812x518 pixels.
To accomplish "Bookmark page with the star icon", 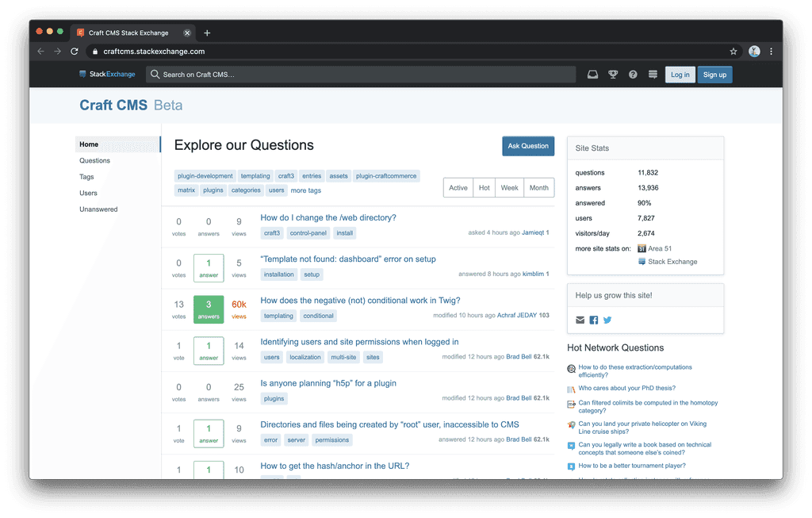I will click(733, 52).
